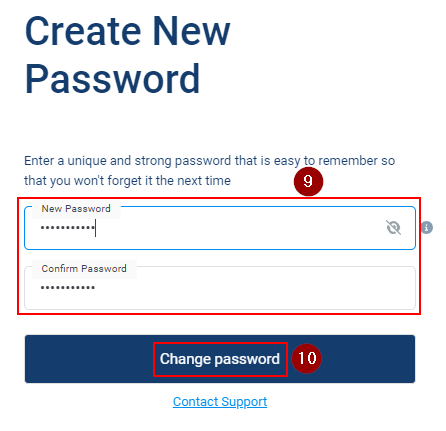This screenshot has height=431, width=446.
Task: Click the word 'Change' on the blue button
Action: click(185, 359)
